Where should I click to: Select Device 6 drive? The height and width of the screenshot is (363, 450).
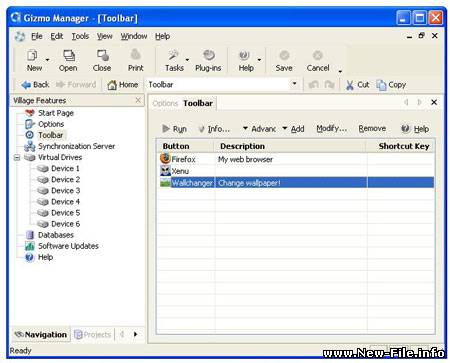pyautogui.click(x=65, y=224)
